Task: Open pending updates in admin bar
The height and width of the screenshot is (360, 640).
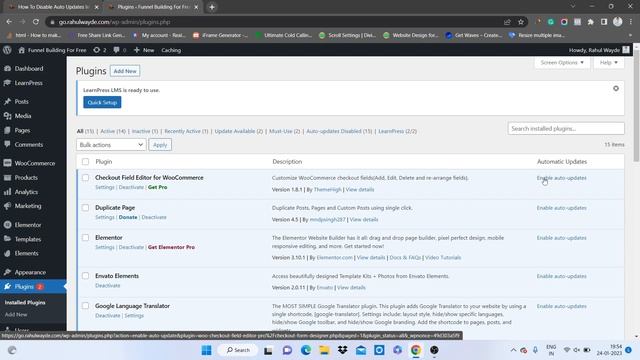Action: coord(100,50)
